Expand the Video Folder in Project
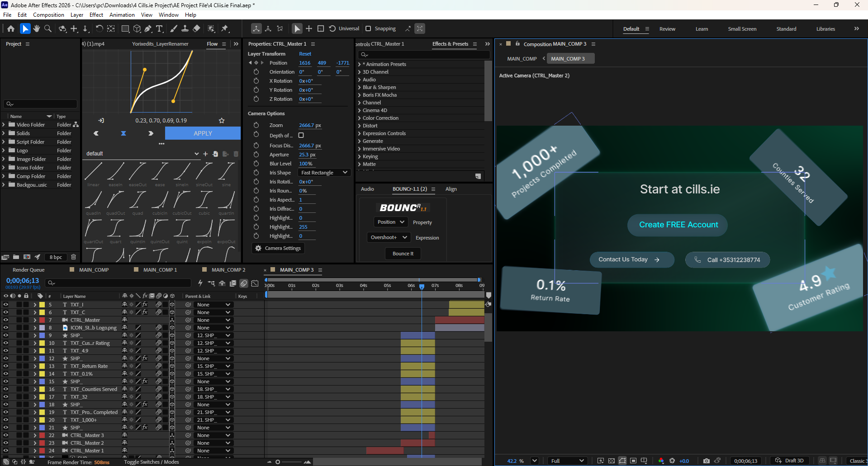Viewport: 868px width, 466px height. [x=4, y=125]
